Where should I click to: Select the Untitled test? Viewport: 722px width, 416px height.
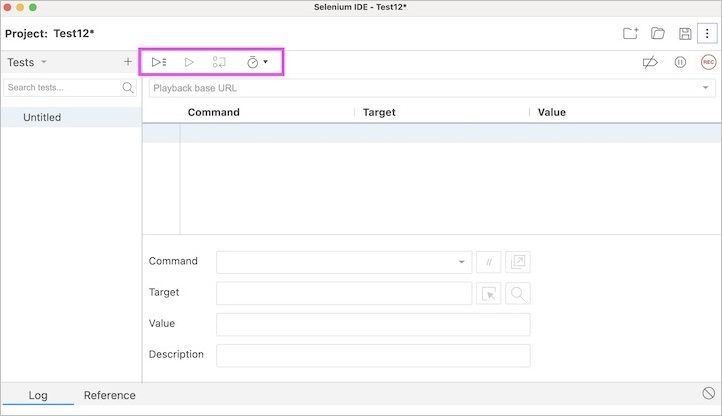tap(42, 117)
